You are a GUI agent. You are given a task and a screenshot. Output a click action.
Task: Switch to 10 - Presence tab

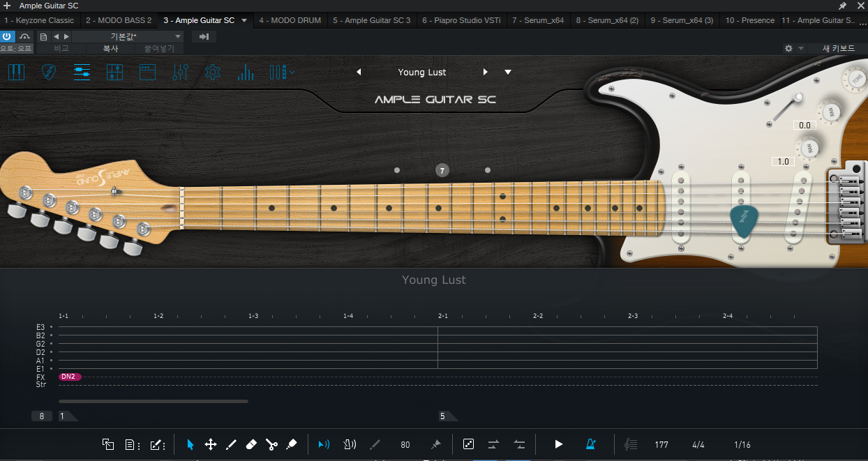(749, 20)
